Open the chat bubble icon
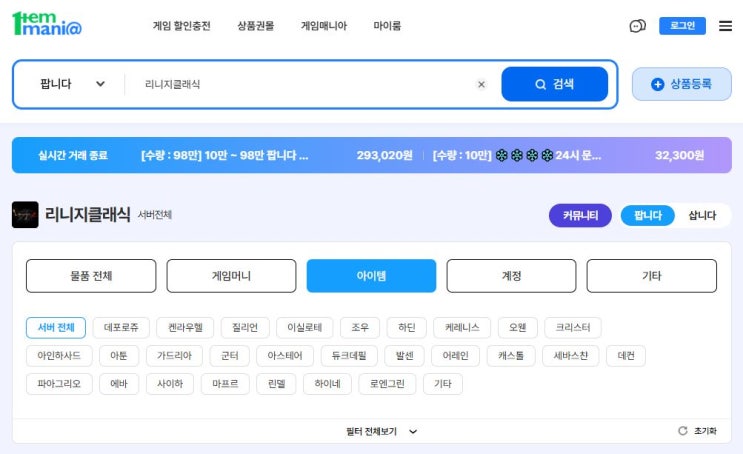 tap(637, 26)
